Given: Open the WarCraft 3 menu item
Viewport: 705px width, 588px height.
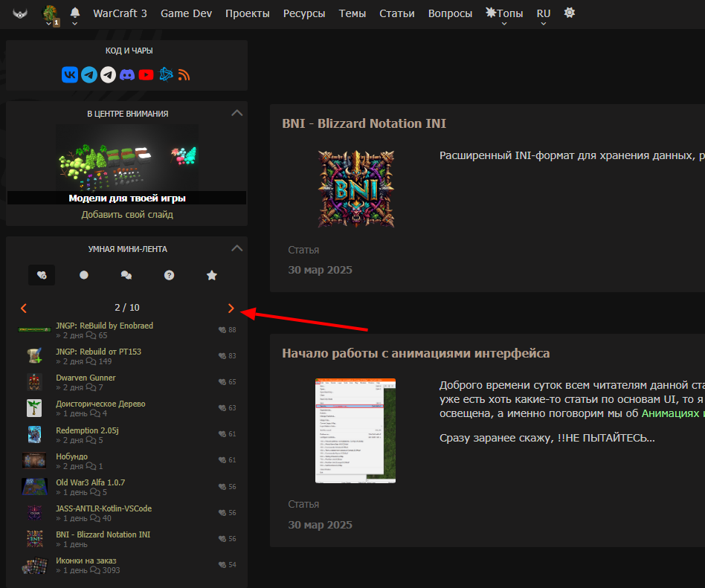Looking at the screenshot, I should 120,13.
